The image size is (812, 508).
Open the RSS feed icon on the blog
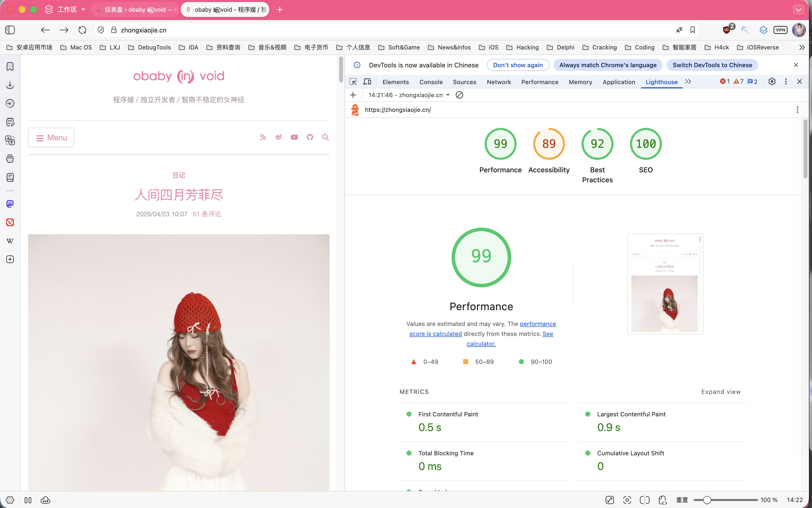[263, 137]
